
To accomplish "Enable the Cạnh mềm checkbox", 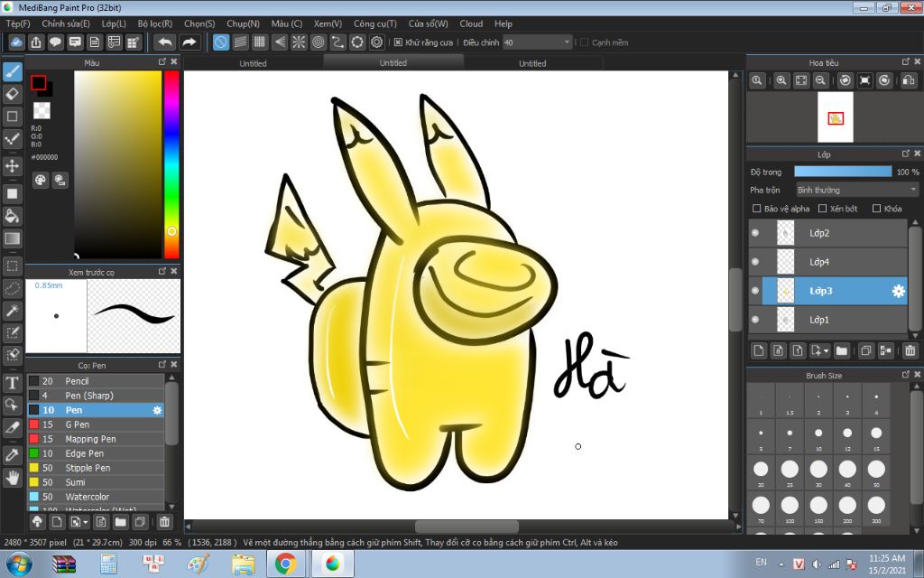I will (585, 42).
